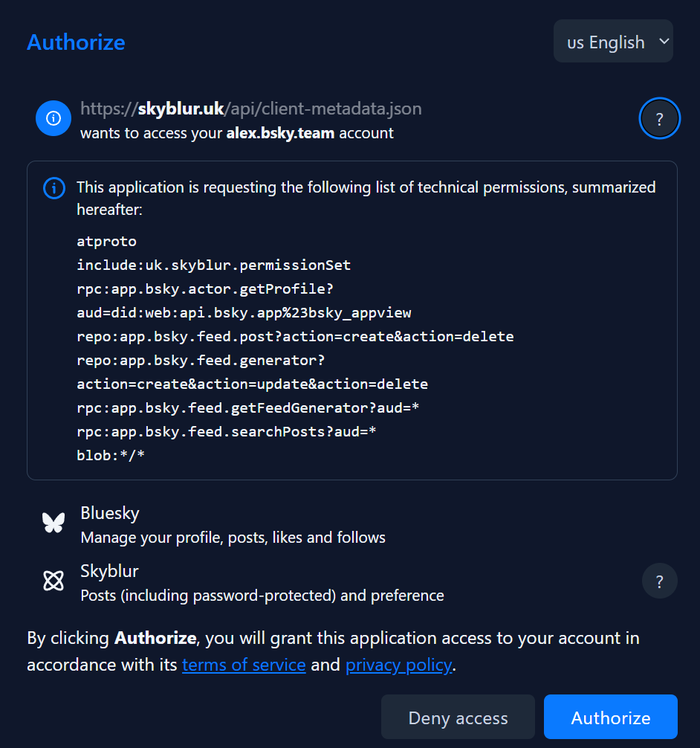This screenshot has width=700, height=748.
Task: Click the blue info icon beside skyblur.uk URL
Action: [53, 118]
